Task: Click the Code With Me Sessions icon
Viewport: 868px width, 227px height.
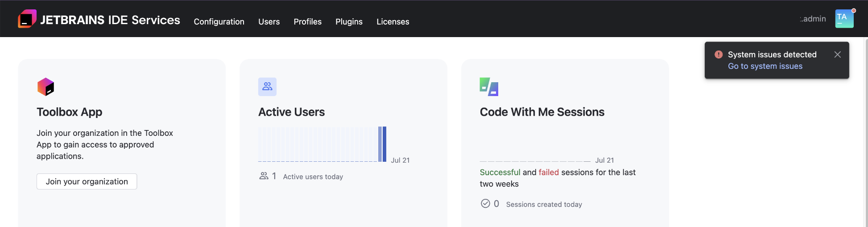Action: pyautogui.click(x=489, y=87)
